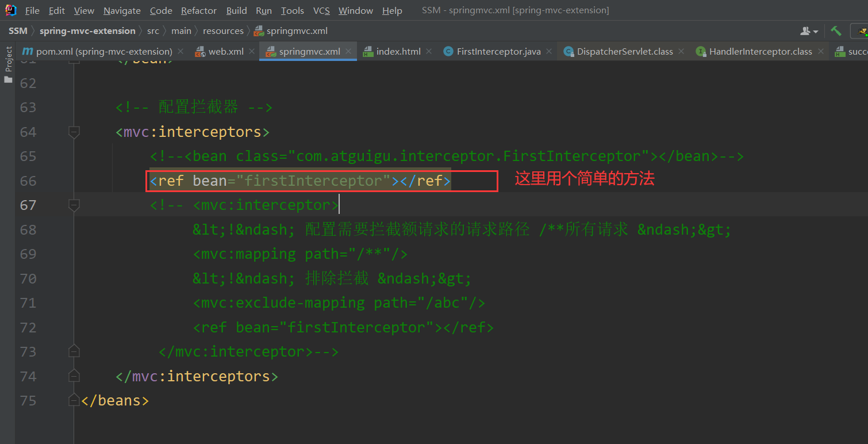The width and height of the screenshot is (868, 444).
Task: Open the Edit menu
Action: pyautogui.click(x=57, y=10)
